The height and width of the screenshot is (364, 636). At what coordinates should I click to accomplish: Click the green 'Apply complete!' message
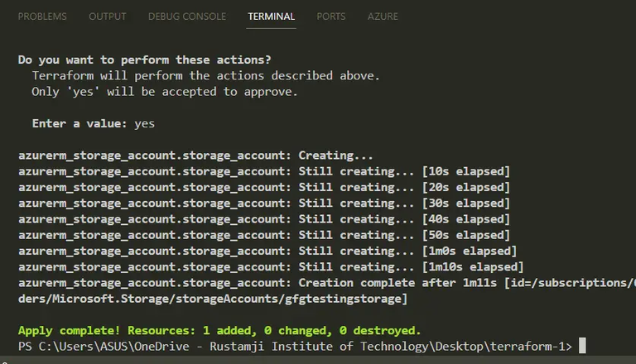coord(219,330)
